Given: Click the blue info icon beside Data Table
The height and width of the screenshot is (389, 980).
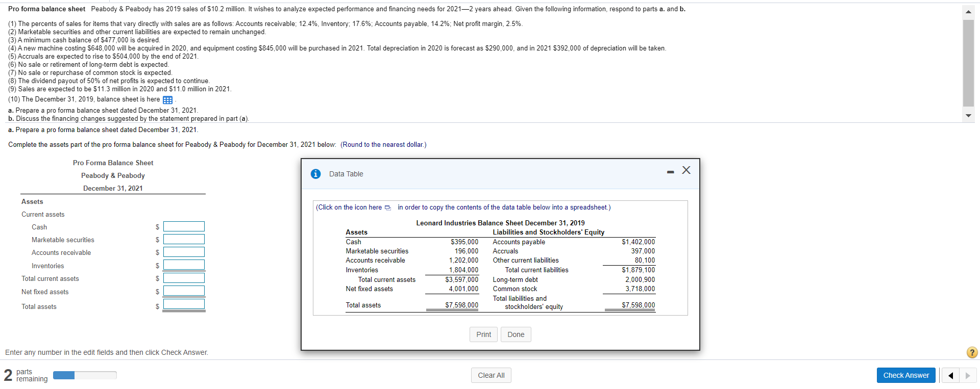Looking at the screenshot, I should coord(316,174).
